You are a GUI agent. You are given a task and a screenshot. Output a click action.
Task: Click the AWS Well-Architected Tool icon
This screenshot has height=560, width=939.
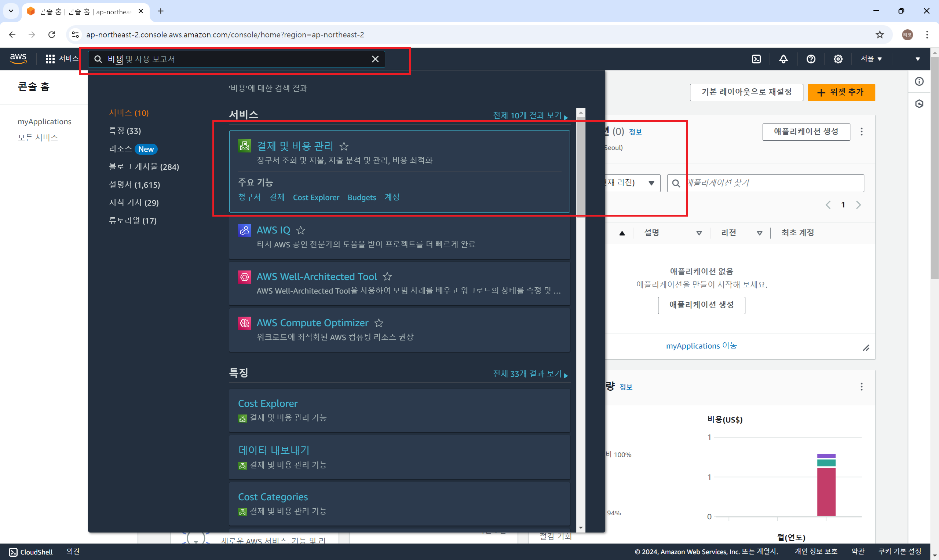click(244, 277)
